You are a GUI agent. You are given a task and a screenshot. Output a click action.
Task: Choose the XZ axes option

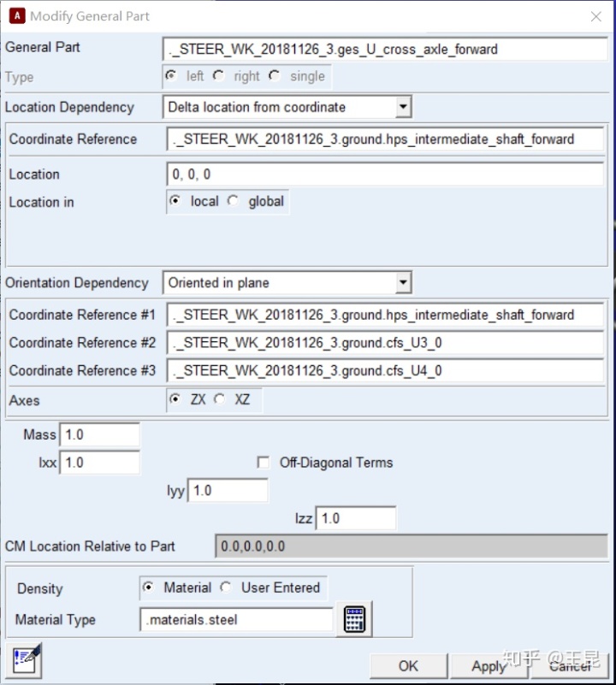(220, 399)
